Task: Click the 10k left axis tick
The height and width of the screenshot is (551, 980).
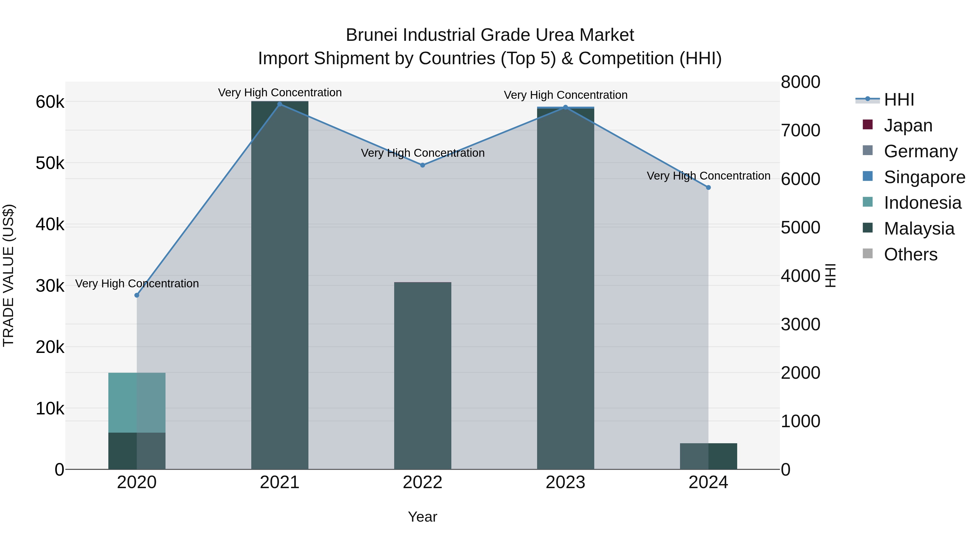Action: coord(50,409)
